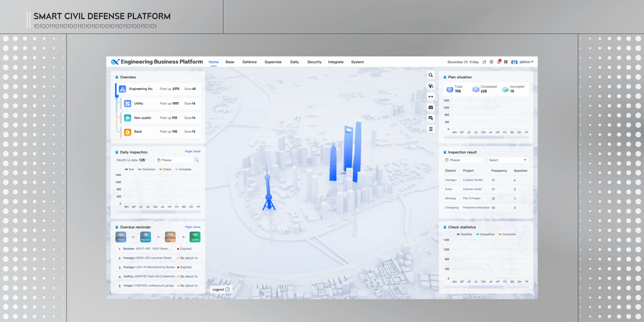Toggle Correction series in Check statistics
Screen dimensions: 644x322
(x=507, y=234)
